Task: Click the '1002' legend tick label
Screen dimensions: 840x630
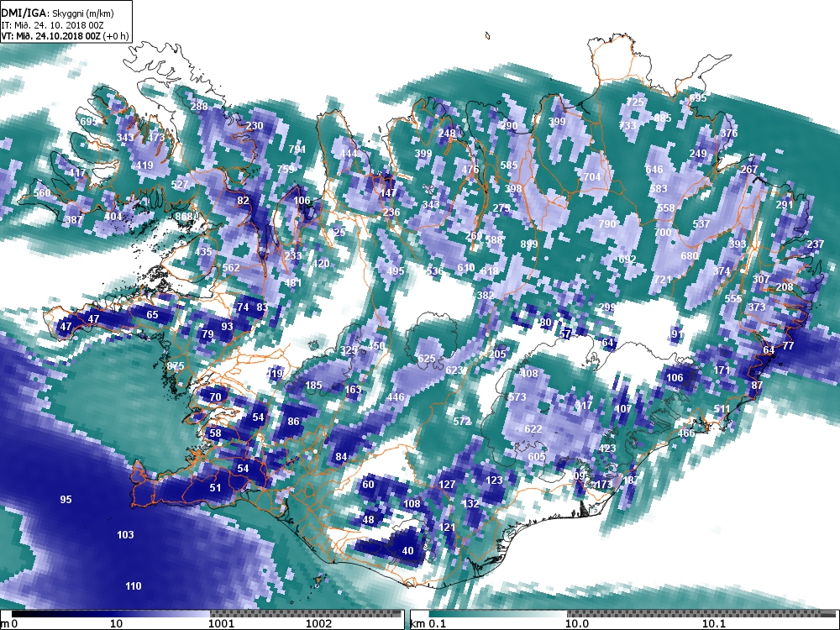Action: (x=318, y=624)
